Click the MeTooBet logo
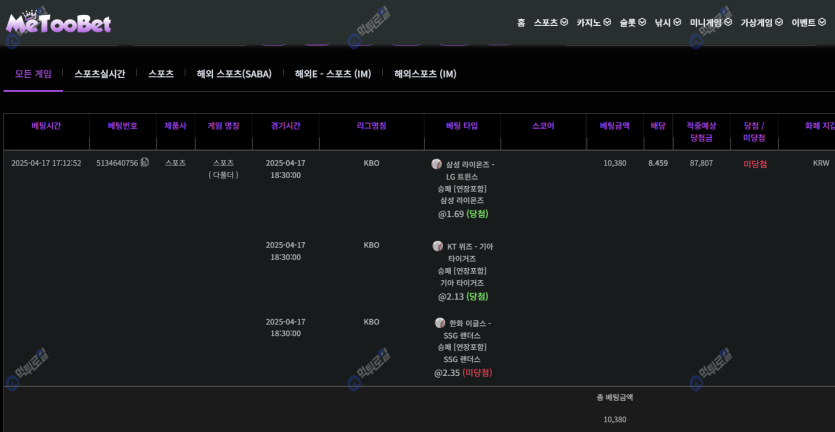835x432 pixels. pyautogui.click(x=57, y=22)
